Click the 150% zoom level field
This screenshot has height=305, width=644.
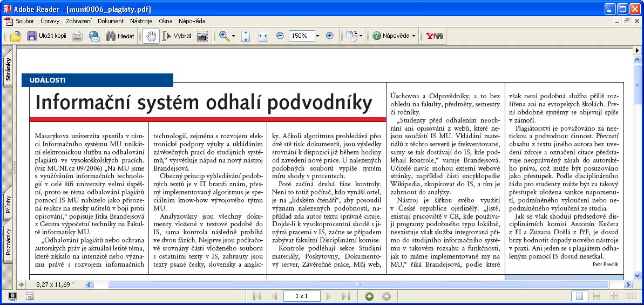click(x=301, y=36)
